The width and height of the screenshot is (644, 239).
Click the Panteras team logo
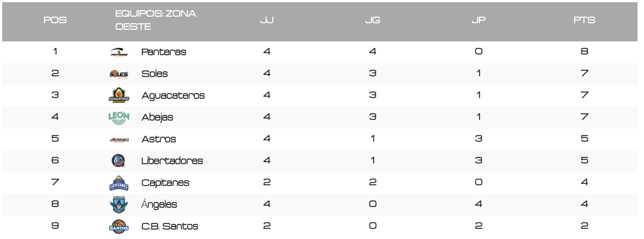tap(119, 52)
